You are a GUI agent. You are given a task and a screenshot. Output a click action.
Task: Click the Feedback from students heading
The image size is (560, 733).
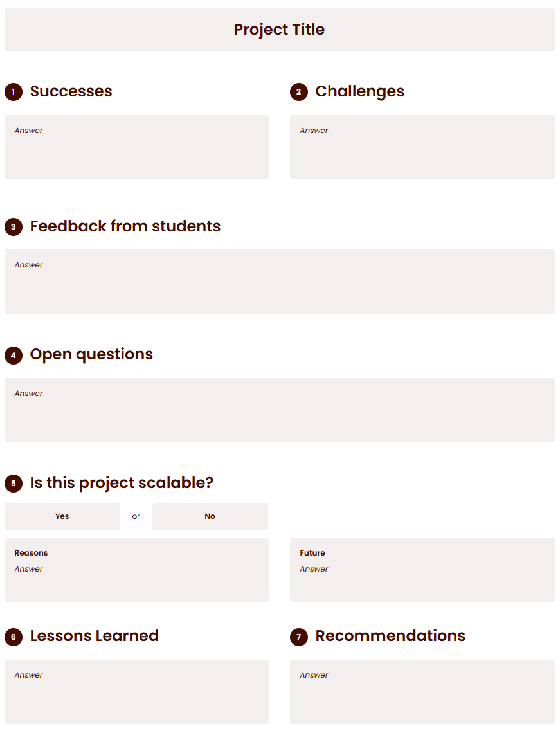125,226
